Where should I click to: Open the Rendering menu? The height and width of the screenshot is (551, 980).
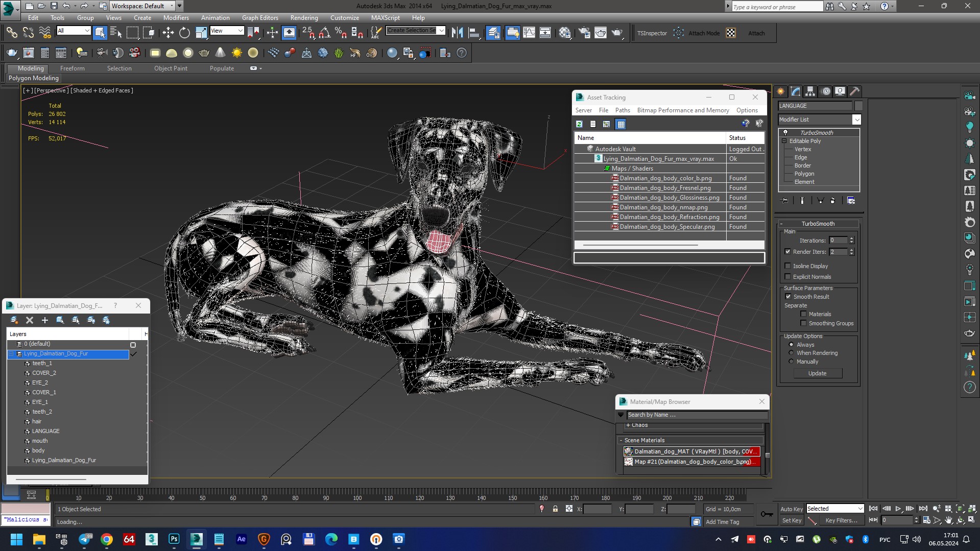(x=304, y=17)
